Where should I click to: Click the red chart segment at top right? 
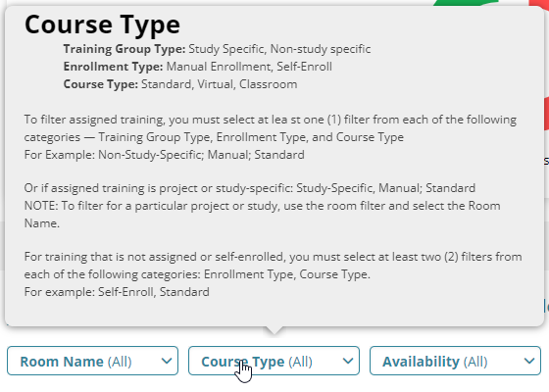pos(539,3)
